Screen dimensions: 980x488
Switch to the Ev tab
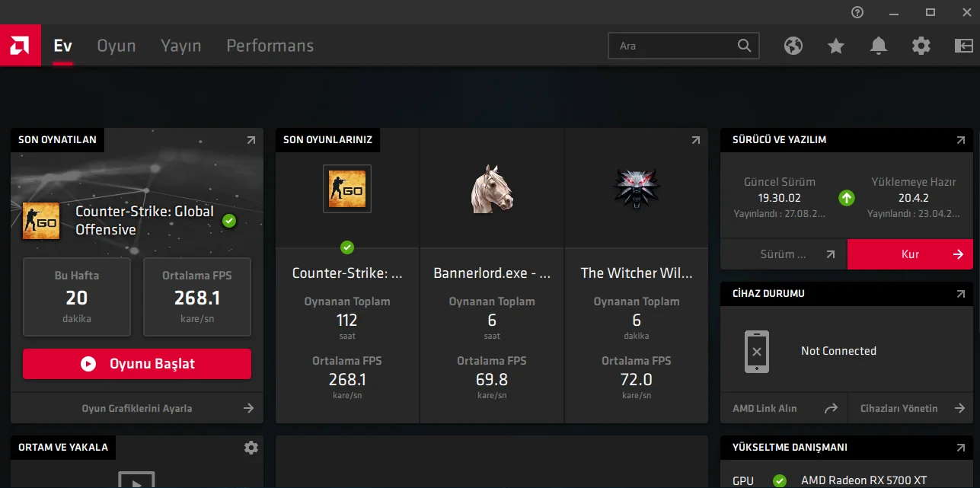[62, 46]
